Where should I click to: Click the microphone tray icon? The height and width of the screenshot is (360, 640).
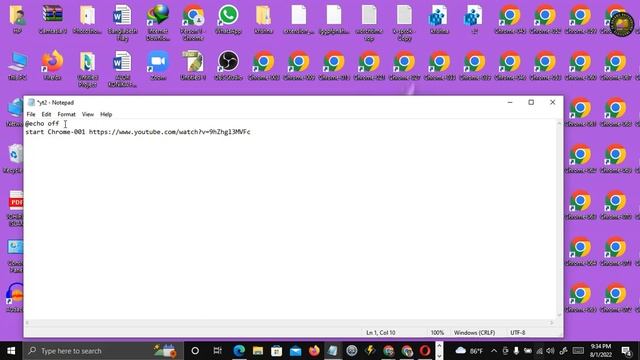(516, 351)
